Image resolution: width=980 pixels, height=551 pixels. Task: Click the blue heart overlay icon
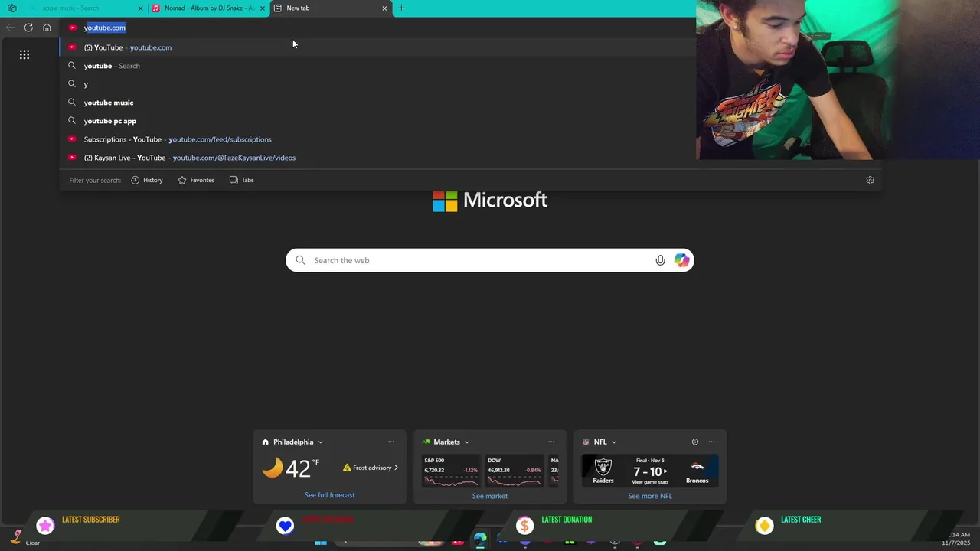pos(285,525)
